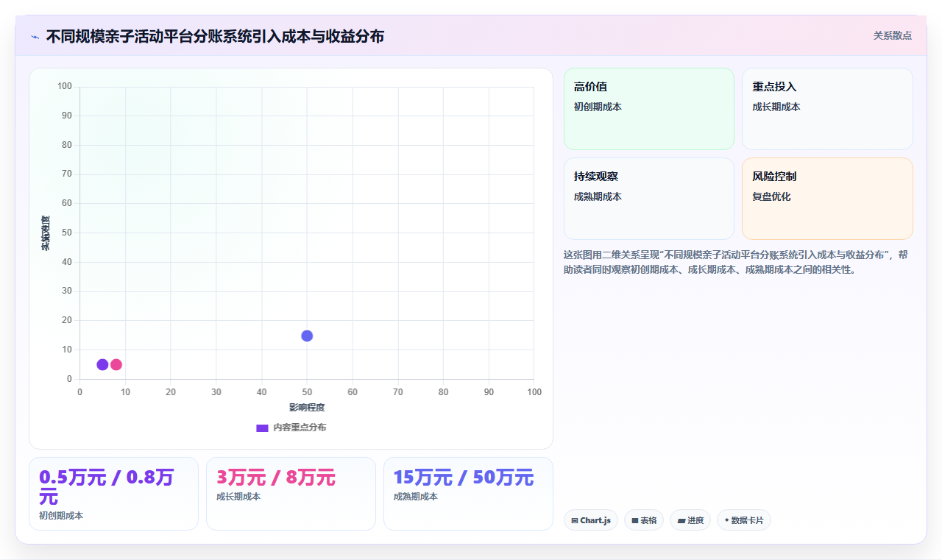Screen dimensions: 942x560
Task: Click 复盘优化 text in 风险控制 card
Action: [771, 196]
